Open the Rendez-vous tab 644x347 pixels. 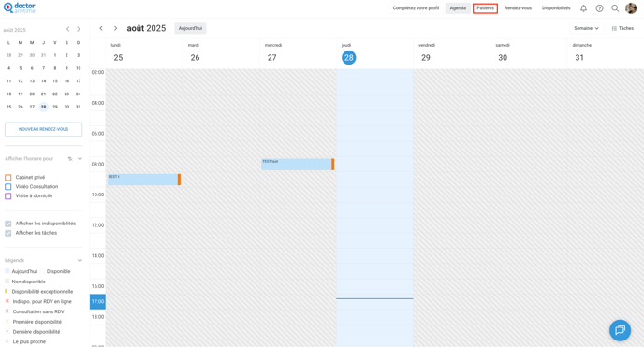tap(518, 8)
